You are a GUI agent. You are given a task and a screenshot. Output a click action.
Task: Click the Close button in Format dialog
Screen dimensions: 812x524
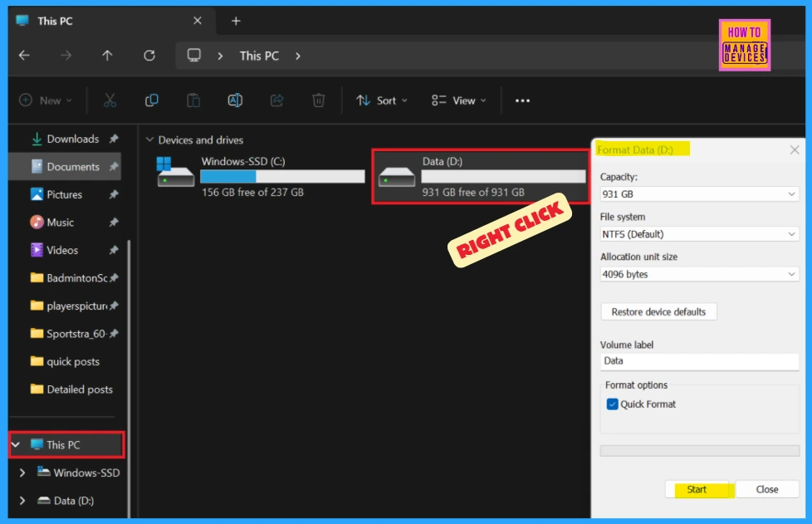click(767, 489)
